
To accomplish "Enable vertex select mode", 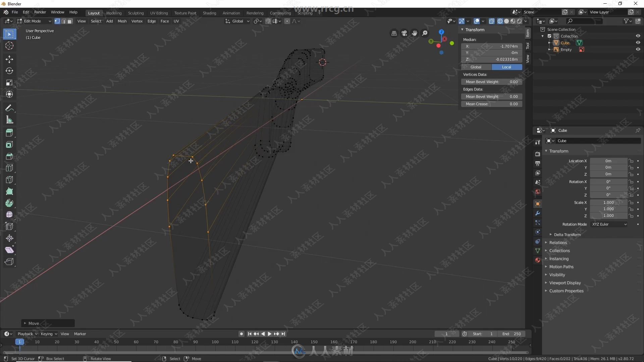I will coord(57,21).
